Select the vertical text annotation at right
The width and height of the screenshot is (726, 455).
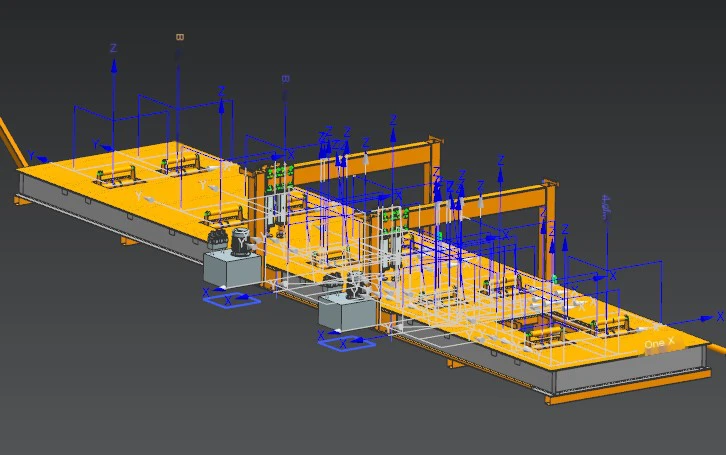tap(606, 209)
